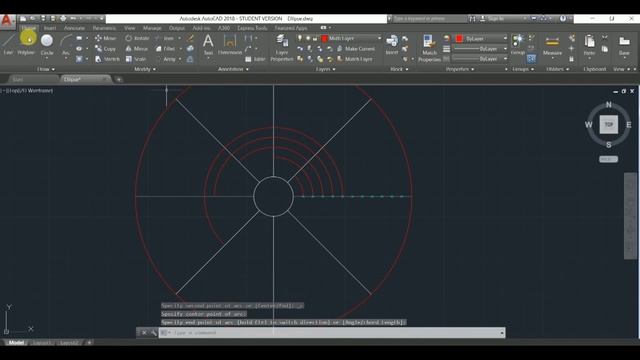
Task: Activate the Mirror command
Action: pyautogui.click(x=137, y=49)
